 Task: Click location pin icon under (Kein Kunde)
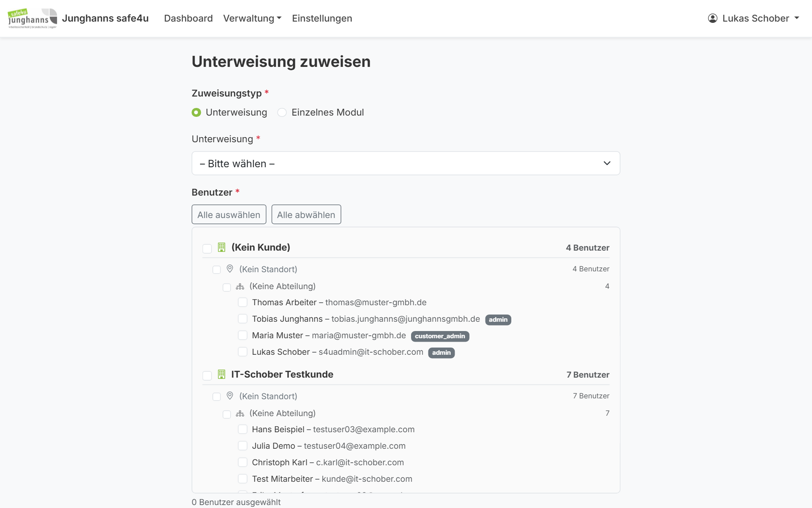pos(230,269)
